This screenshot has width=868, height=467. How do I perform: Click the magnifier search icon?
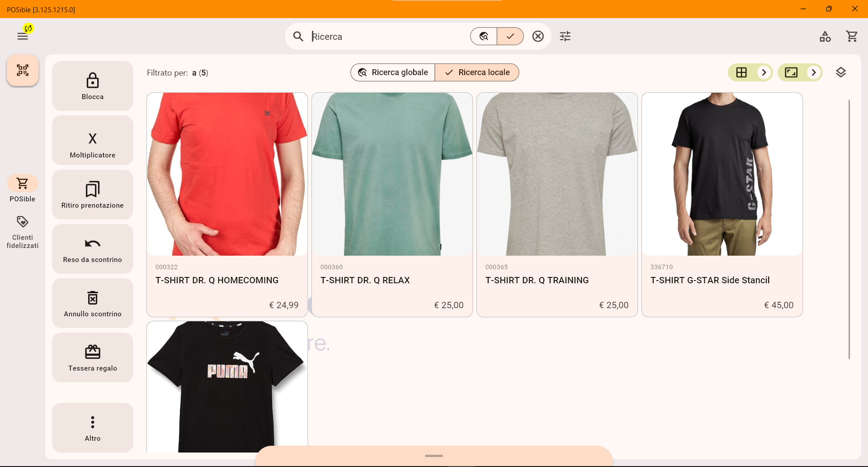[x=298, y=36]
